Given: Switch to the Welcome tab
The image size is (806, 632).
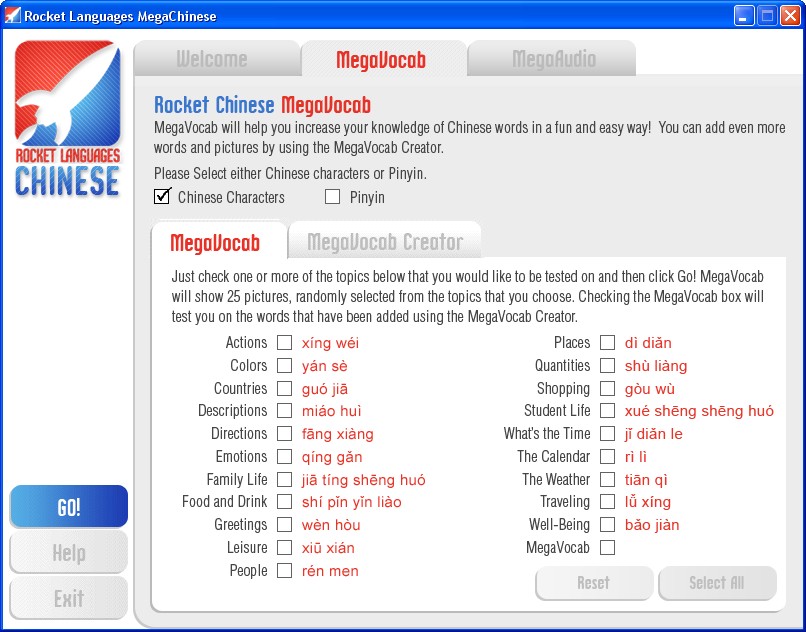Looking at the screenshot, I should pyautogui.click(x=217, y=59).
